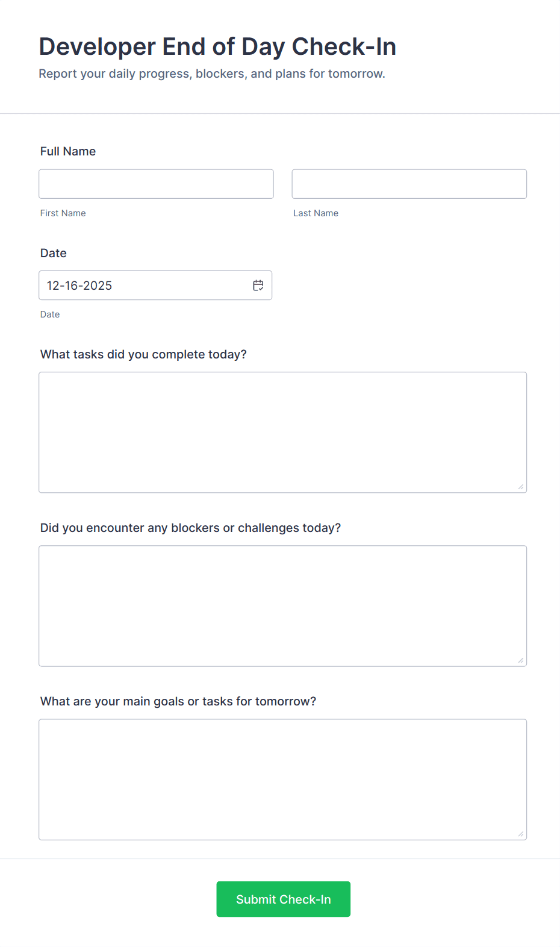This screenshot has height=947, width=560.
Task: Click into the First Name input box
Action: (x=155, y=184)
